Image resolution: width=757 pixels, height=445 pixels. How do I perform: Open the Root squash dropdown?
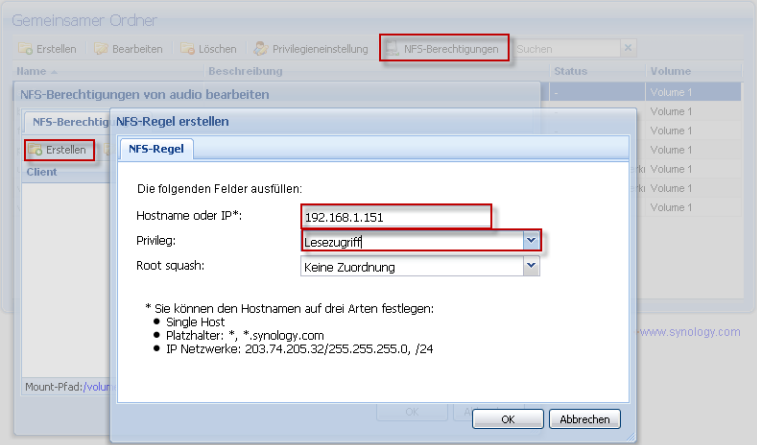(x=531, y=267)
